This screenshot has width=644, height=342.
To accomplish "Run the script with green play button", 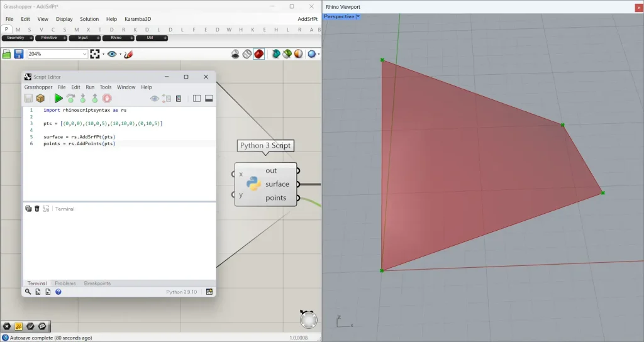I will [x=58, y=98].
